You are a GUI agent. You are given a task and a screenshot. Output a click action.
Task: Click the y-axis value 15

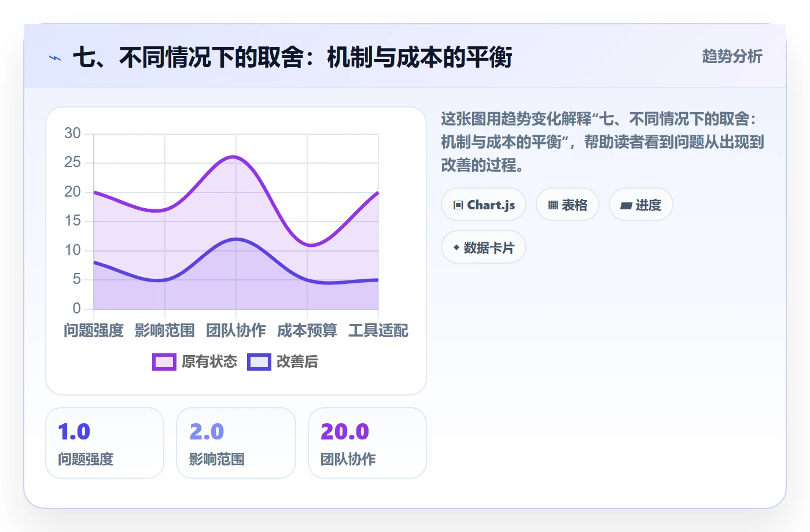coord(72,221)
